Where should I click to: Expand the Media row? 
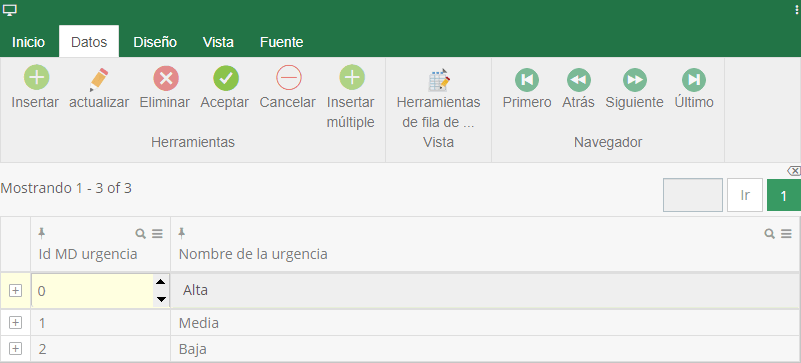pyautogui.click(x=16, y=323)
